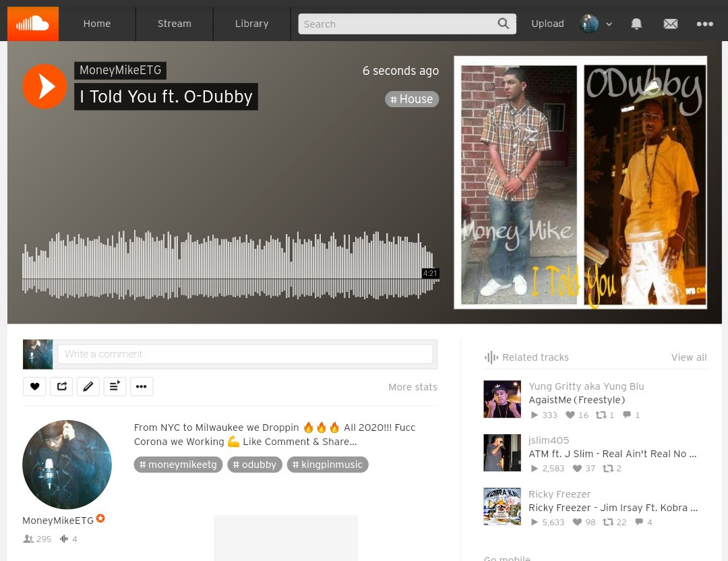Open Ricky Freezer Jim Irsay thumbnail

(502, 506)
